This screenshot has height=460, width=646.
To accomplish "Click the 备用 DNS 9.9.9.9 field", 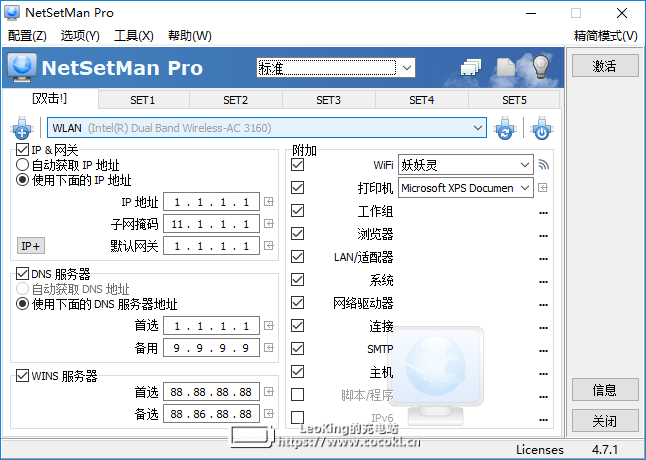I will pos(211,348).
